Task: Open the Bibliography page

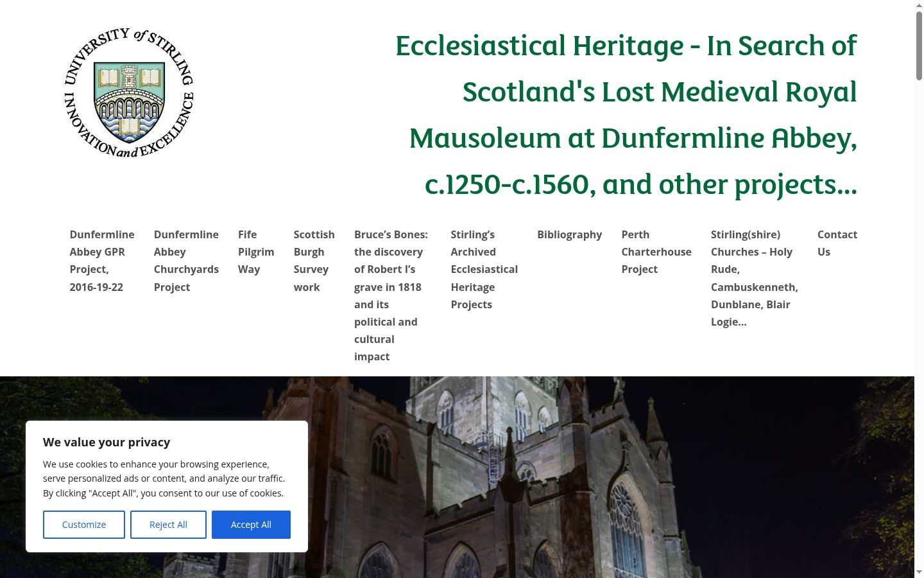Action: [x=570, y=234]
